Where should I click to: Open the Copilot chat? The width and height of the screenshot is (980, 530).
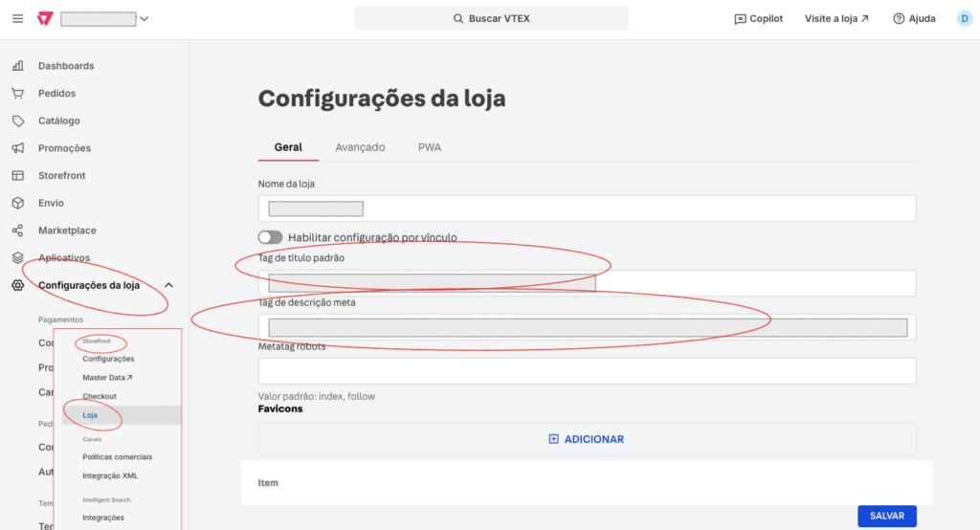758,19
